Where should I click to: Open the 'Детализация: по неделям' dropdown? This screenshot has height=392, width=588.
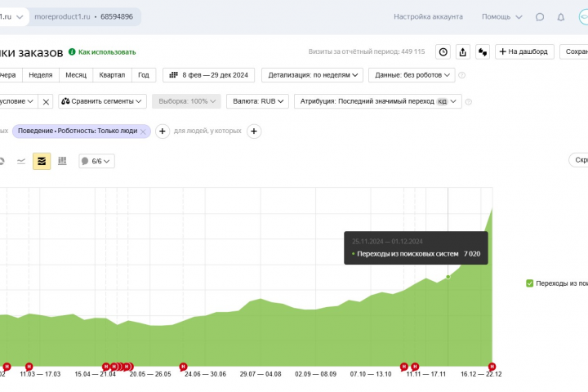312,75
